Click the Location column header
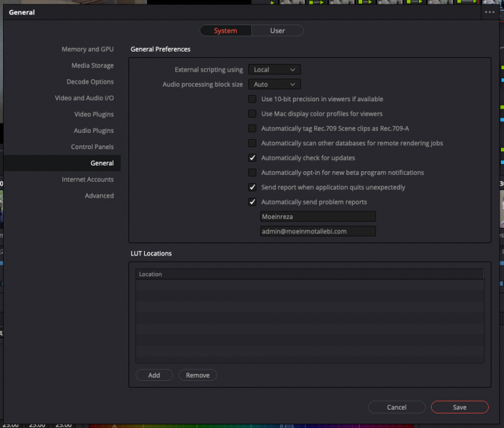 309,274
